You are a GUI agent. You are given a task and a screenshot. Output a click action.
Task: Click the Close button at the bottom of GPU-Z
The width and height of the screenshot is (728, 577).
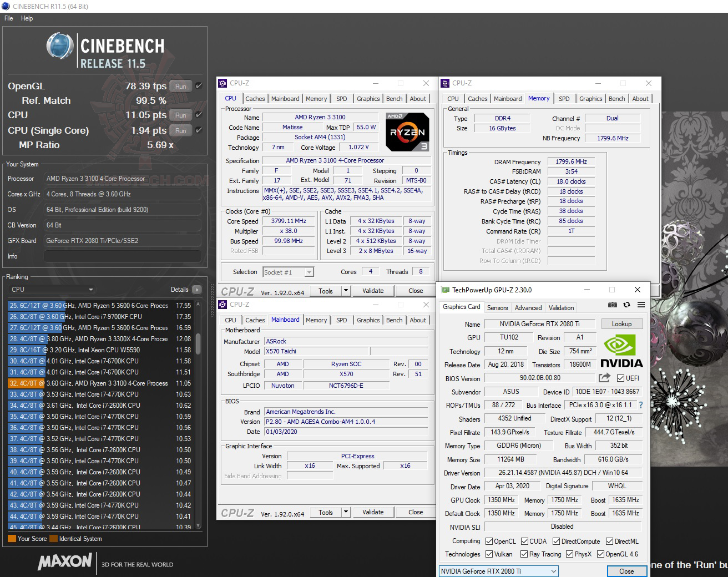point(626,571)
